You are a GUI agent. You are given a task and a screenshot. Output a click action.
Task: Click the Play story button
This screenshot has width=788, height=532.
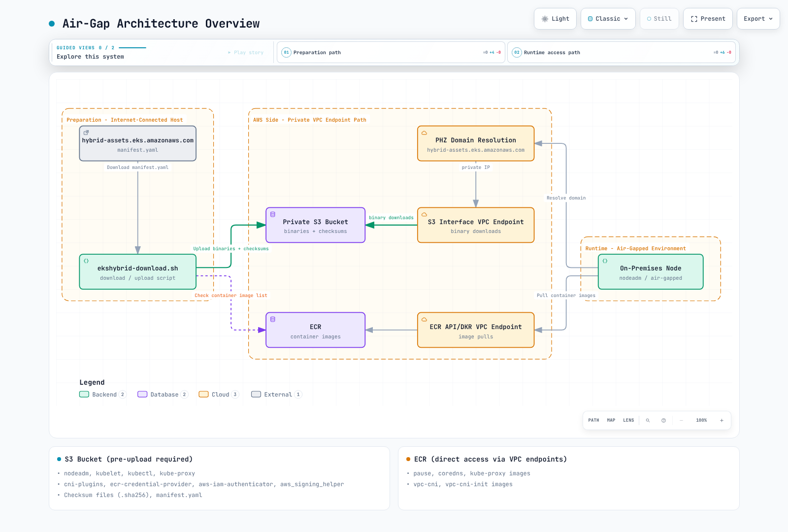(246, 52)
